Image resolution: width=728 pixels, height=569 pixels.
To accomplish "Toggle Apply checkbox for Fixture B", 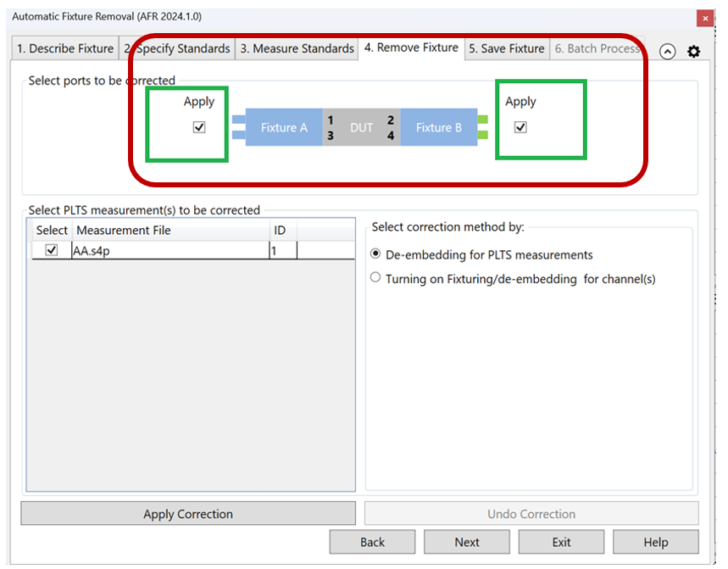I will pyautogui.click(x=520, y=127).
